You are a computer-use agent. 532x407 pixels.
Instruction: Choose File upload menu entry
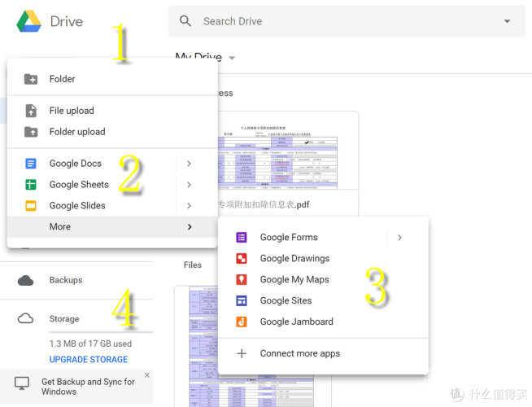coord(112,111)
